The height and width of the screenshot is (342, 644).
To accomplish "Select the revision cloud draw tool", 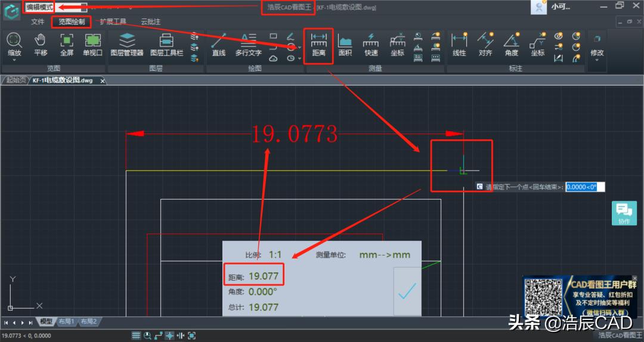I will [x=273, y=58].
